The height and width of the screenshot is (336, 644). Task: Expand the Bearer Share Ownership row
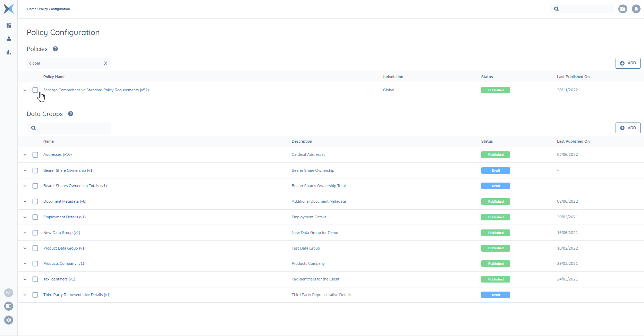pyautogui.click(x=25, y=170)
